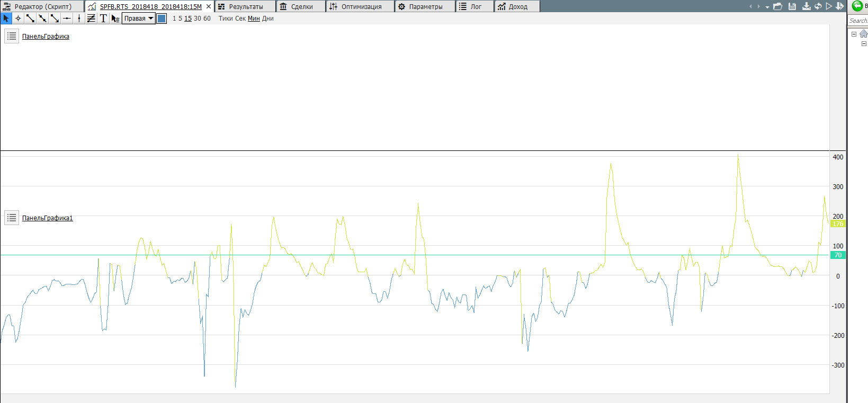
Task: Select the line segment drawing tool
Action: pyautogui.click(x=30, y=19)
